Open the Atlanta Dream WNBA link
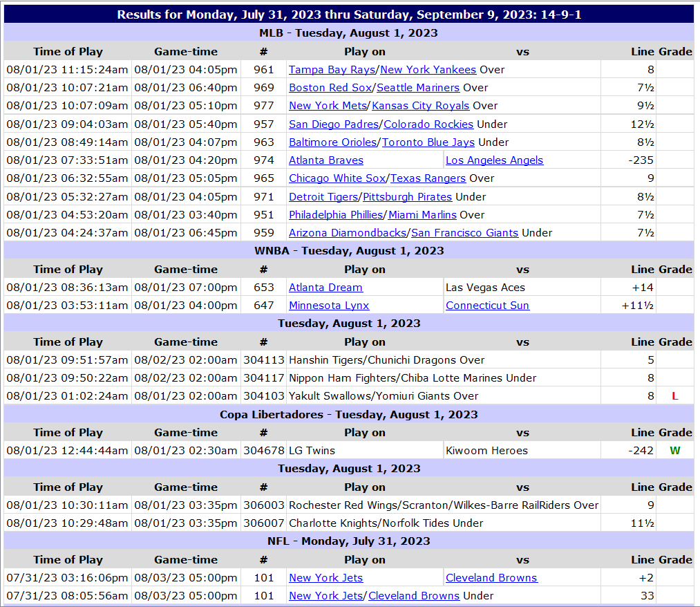The width and height of the screenshot is (700, 607). coord(325,288)
